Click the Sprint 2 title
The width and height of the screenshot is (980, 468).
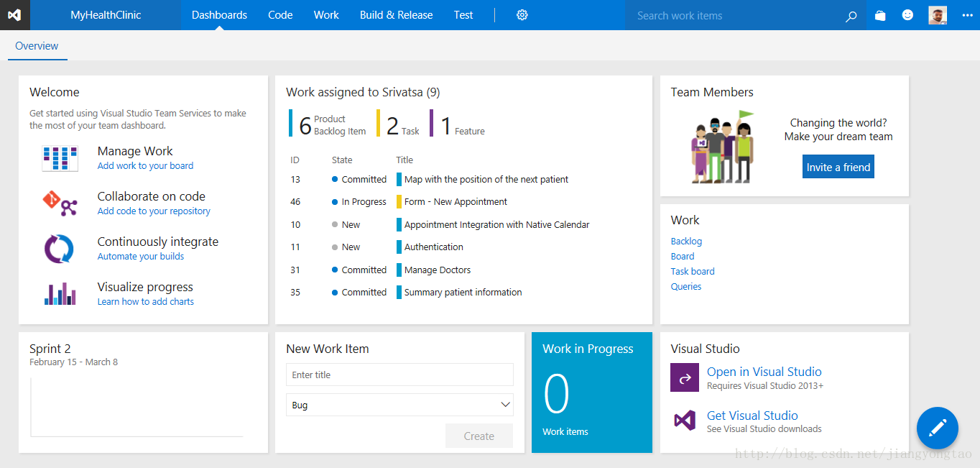pos(50,349)
